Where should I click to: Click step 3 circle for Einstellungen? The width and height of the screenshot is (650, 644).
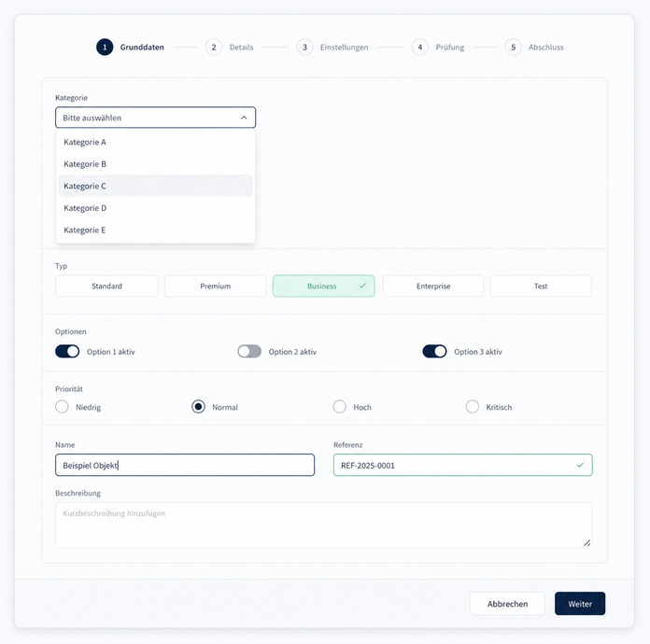click(304, 48)
